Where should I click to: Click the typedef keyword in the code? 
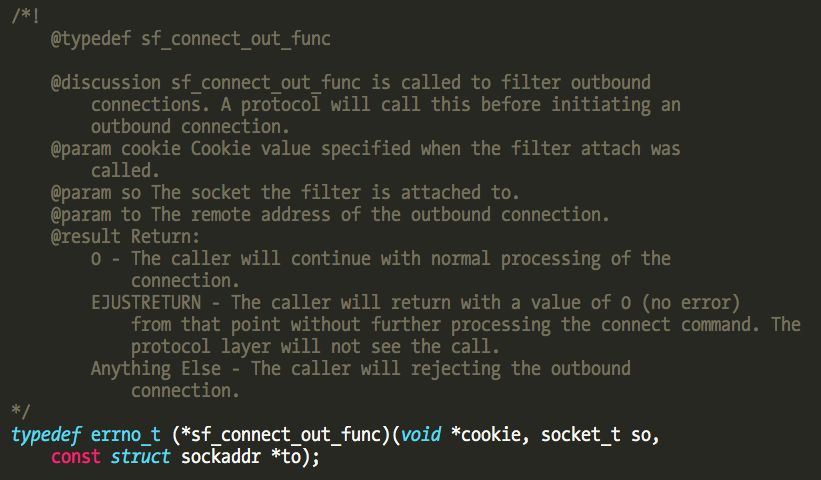[46, 436]
